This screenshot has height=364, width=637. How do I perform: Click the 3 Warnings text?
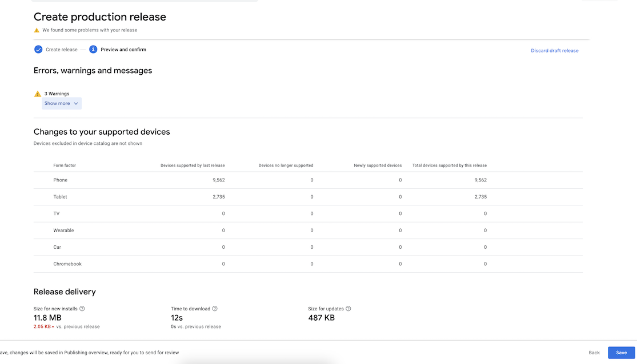[x=57, y=94]
